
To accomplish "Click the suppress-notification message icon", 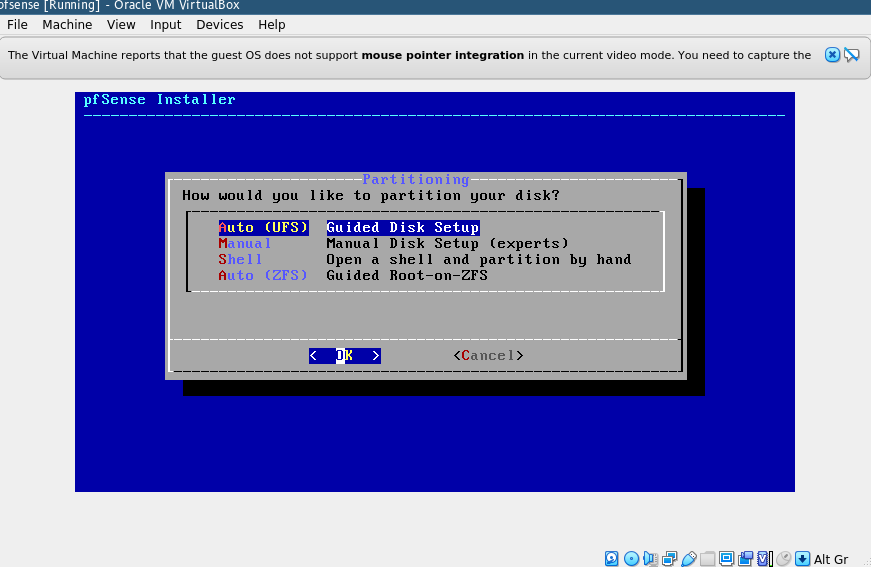I will tap(852, 55).
